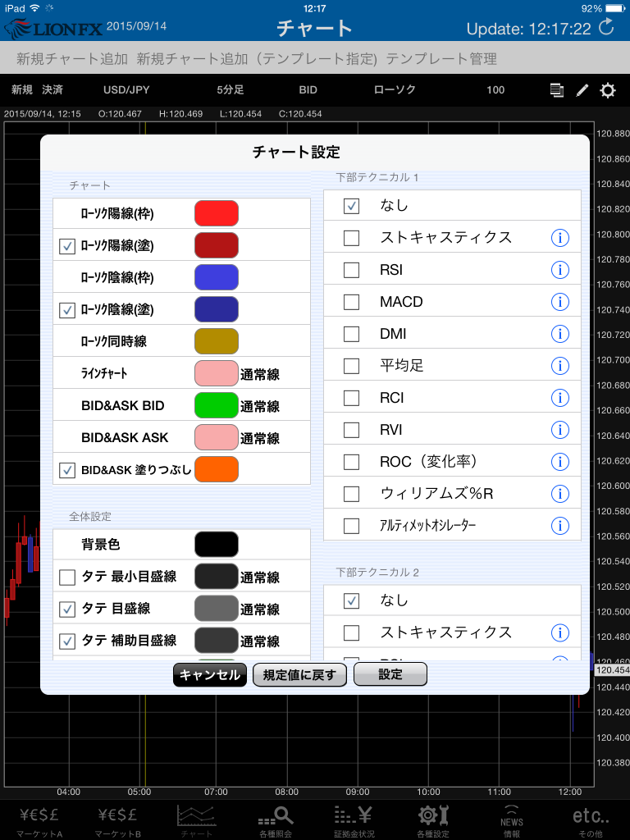The height and width of the screenshot is (840, 630).
Task: Open 各種照会 search icon
Action: tap(276, 821)
